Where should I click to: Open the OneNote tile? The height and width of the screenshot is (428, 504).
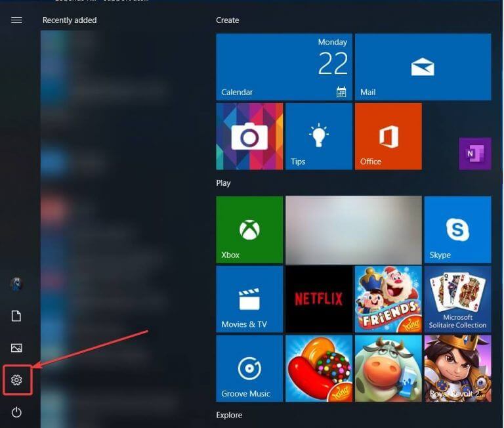475,154
